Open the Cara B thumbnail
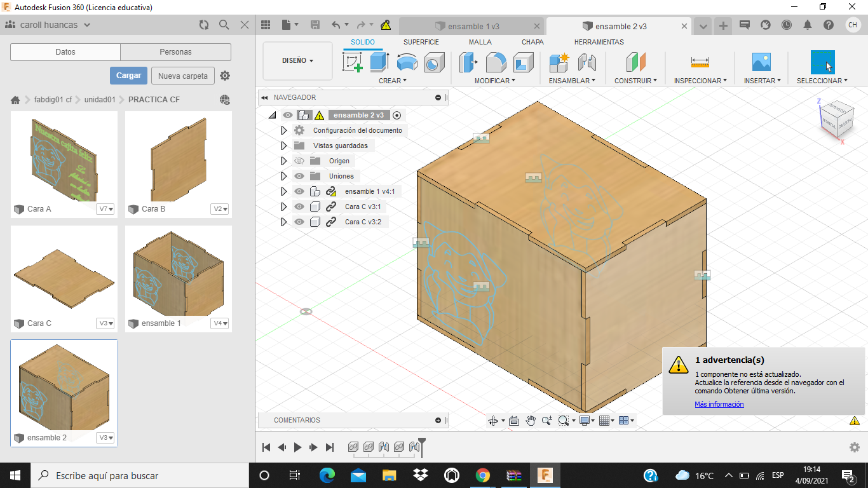Screen dimensions: 868x488 tap(179, 158)
